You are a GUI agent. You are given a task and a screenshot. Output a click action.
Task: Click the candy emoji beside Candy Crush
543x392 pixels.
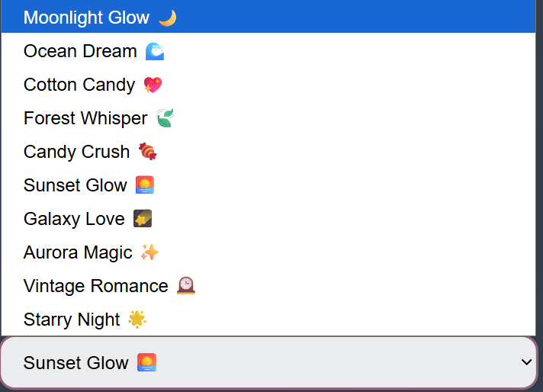click(147, 152)
